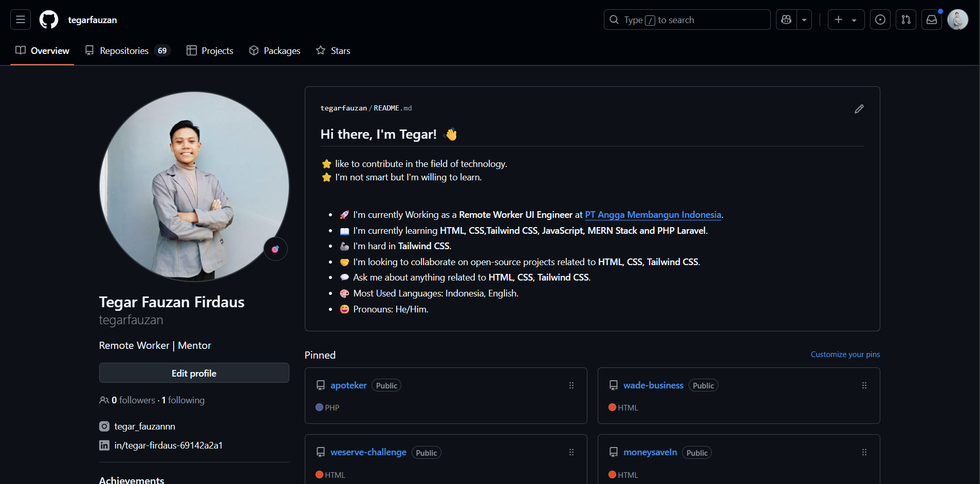Image resolution: width=980 pixels, height=484 pixels.
Task: Expand the Copilot dropdown arrow
Action: [x=804, y=20]
